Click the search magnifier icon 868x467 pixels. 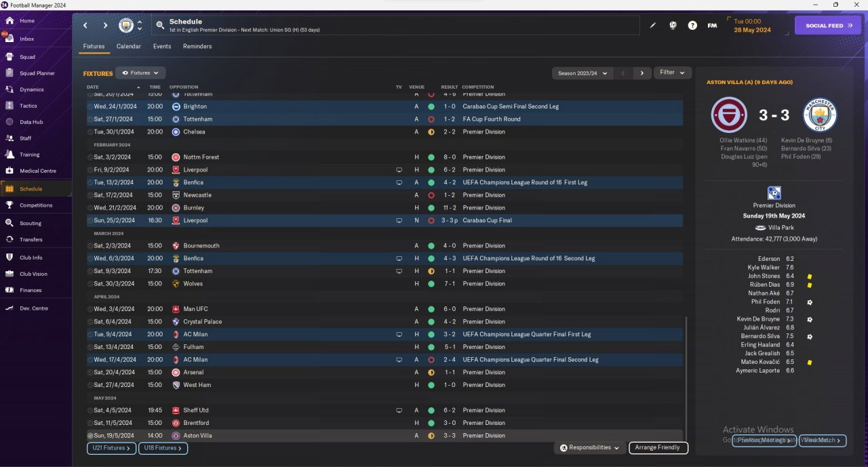click(x=159, y=26)
